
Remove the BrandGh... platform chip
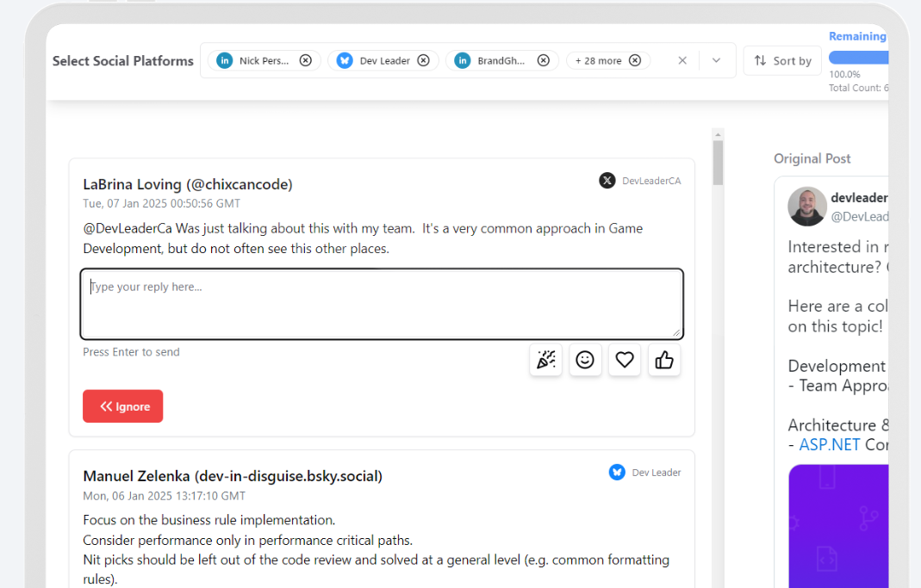coord(544,60)
